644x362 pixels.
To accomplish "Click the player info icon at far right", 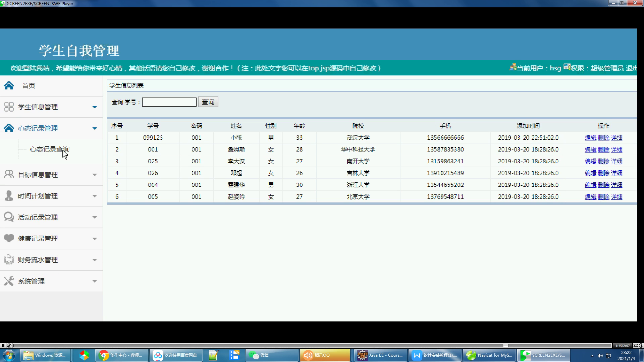I will 641,346.
